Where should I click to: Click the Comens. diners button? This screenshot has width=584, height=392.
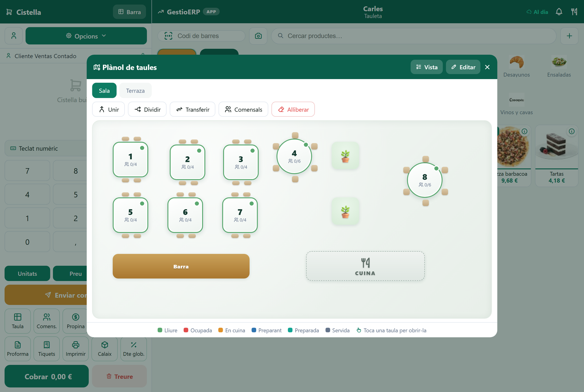[47, 321]
